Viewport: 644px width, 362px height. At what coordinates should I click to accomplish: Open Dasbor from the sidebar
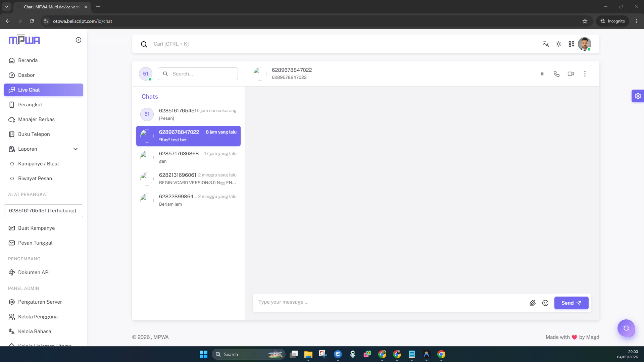tap(44, 75)
